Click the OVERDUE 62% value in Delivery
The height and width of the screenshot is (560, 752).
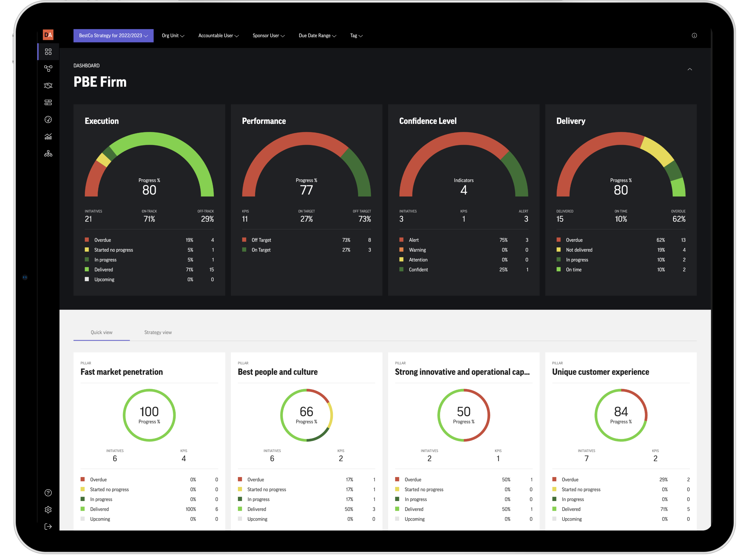(x=679, y=219)
